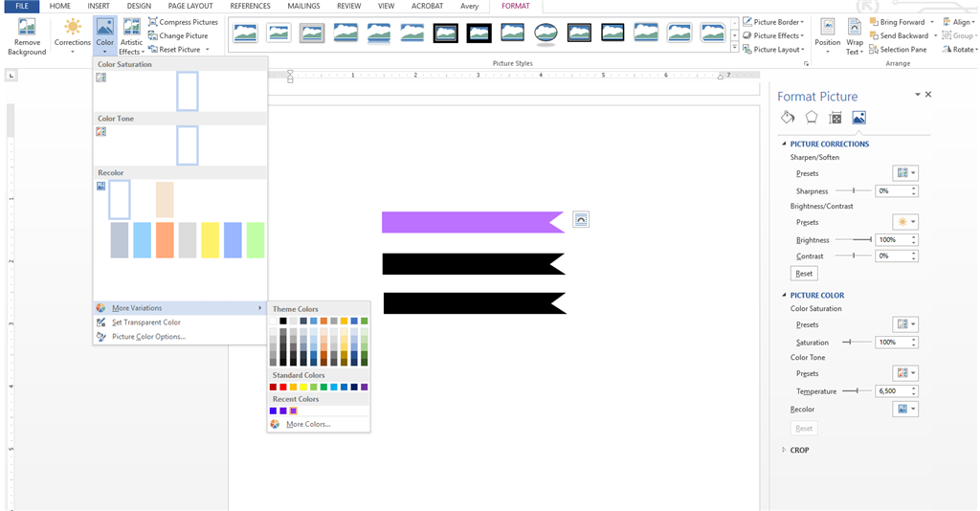Open Sharpen/Soften Presets dropdown
The width and height of the screenshot is (980, 511).
[x=905, y=173]
